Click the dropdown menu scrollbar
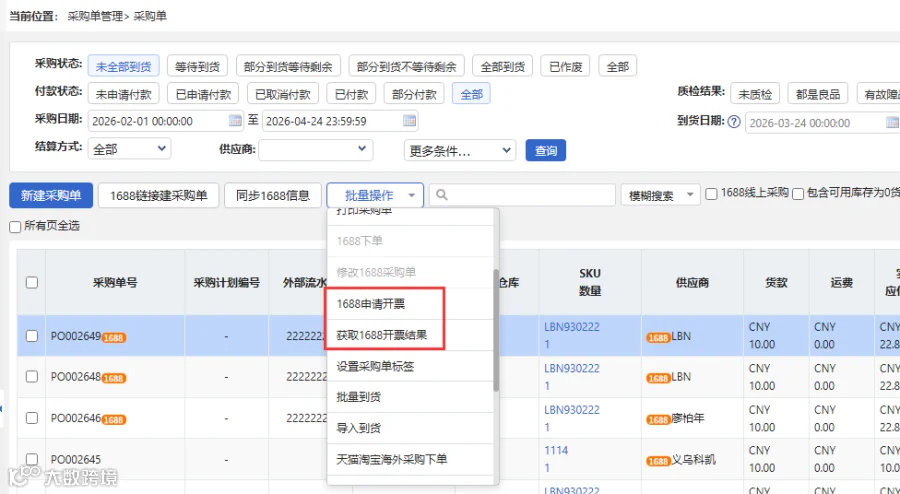Image resolution: width=900 pixels, height=494 pixels. (x=496, y=330)
